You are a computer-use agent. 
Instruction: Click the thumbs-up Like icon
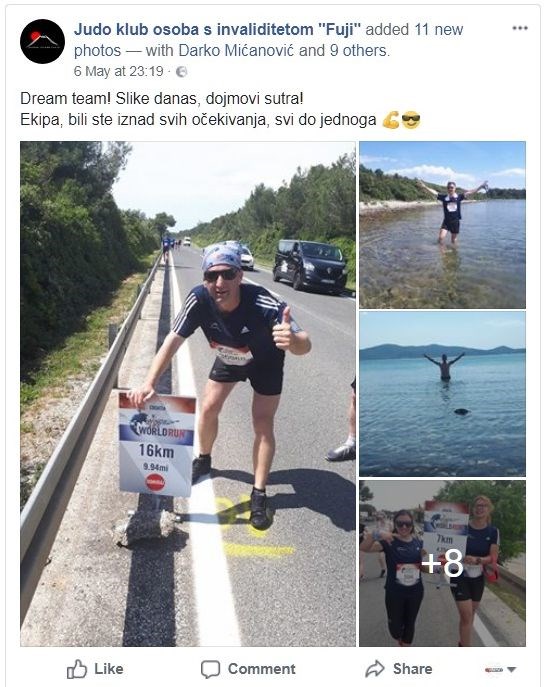[77, 669]
